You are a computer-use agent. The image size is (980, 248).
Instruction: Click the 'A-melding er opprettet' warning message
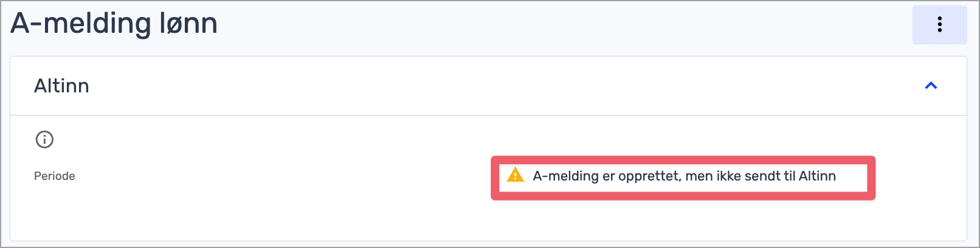click(x=684, y=176)
